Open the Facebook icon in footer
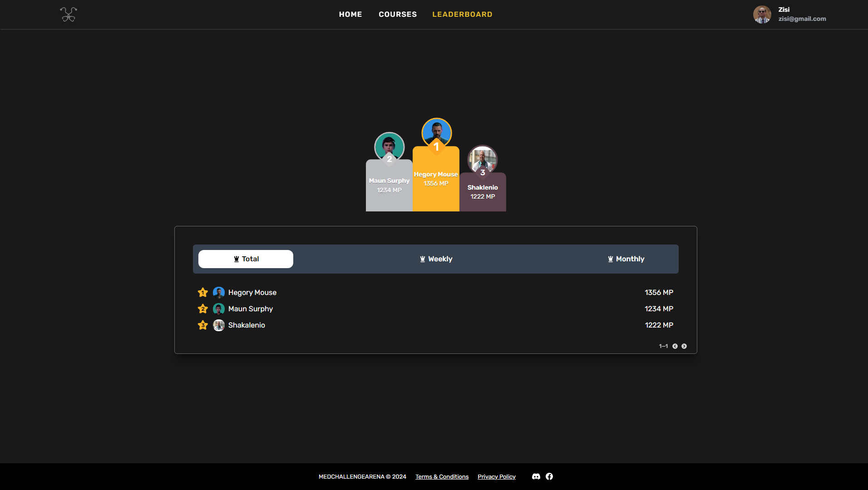 549,476
